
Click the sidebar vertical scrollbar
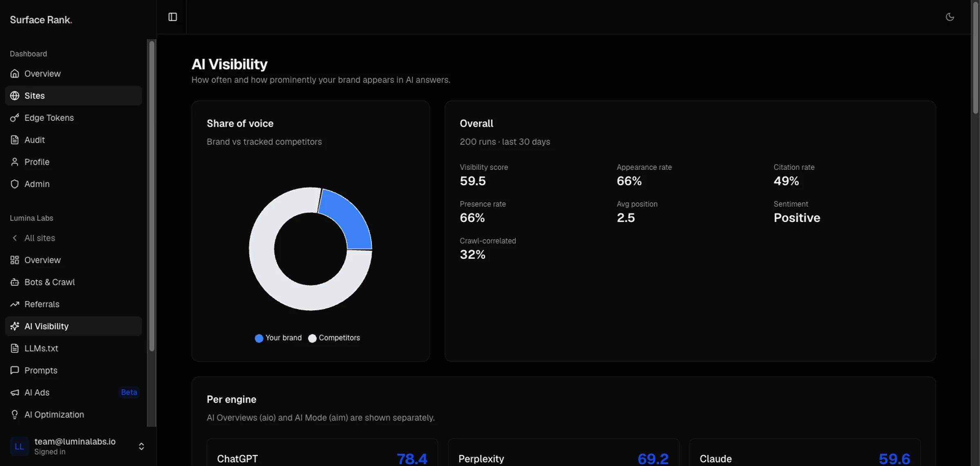coord(152,195)
